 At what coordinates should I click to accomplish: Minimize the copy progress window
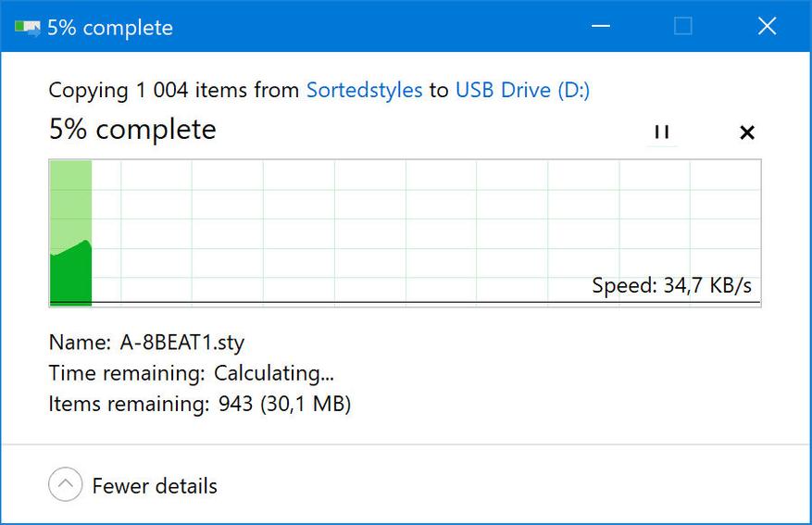[x=601, y=26]
